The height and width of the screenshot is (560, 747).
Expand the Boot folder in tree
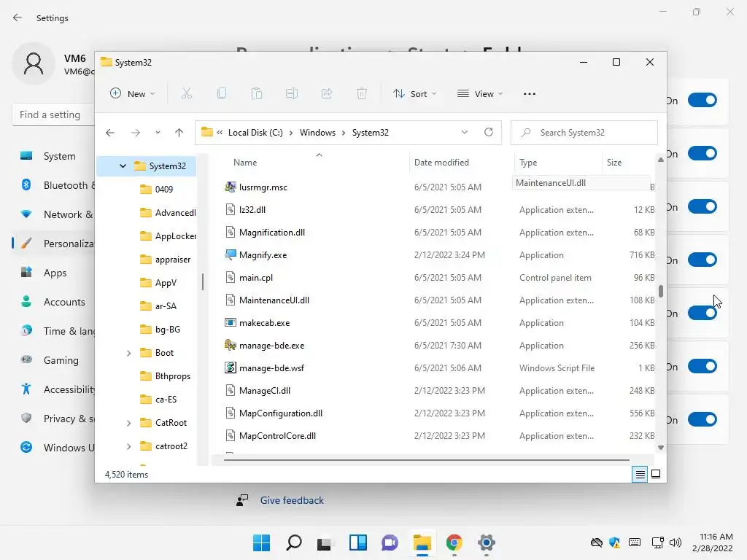tap(128, 353)
